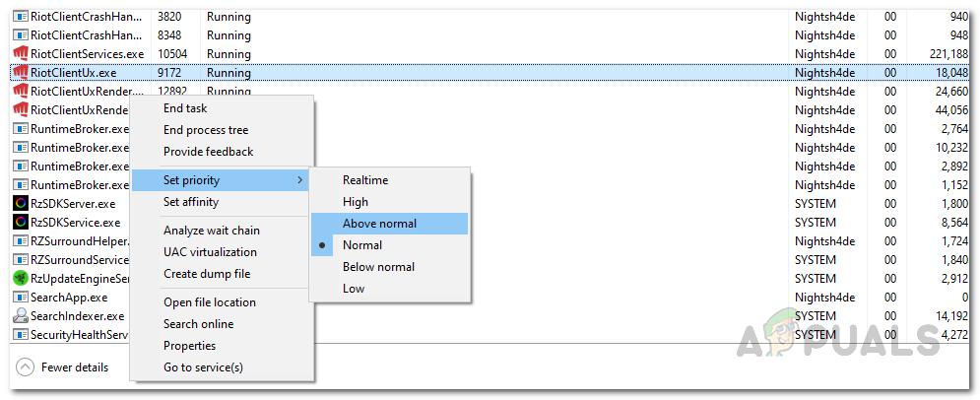
Task: Choose Above normal priority level
Action: 379,224
